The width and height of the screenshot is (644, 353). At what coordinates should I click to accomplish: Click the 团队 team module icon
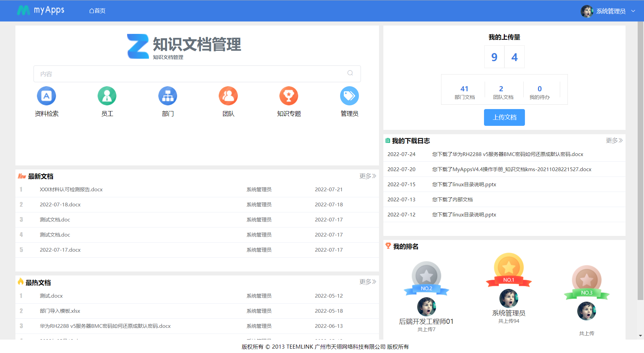coord(228,96)
